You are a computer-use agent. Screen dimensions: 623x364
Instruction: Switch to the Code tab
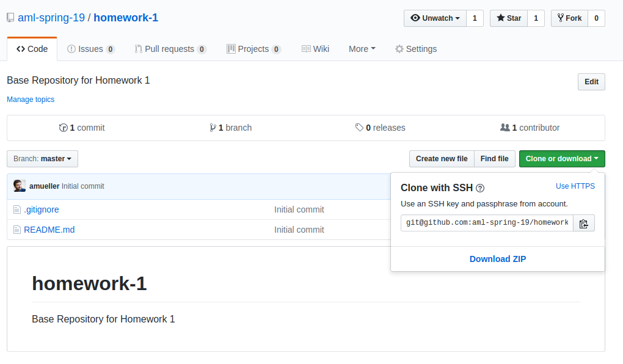pyautogui.click(x=32, y=49)
